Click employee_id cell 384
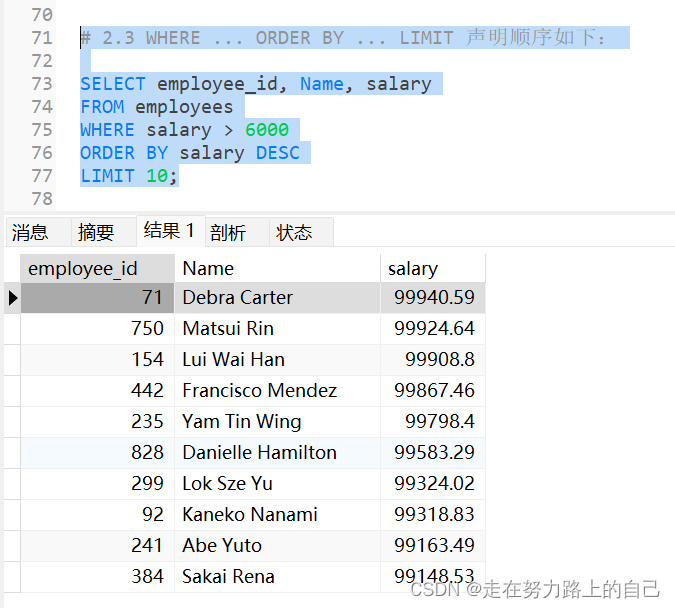This screenshot has height=608, width=675. tap(97, 577)
